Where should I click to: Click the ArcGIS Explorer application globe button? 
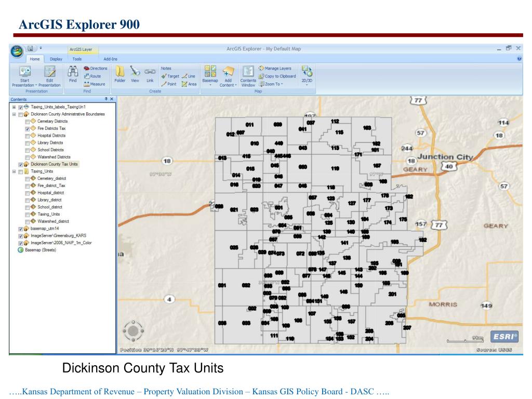pyautogui.click(x=17, y=51)
